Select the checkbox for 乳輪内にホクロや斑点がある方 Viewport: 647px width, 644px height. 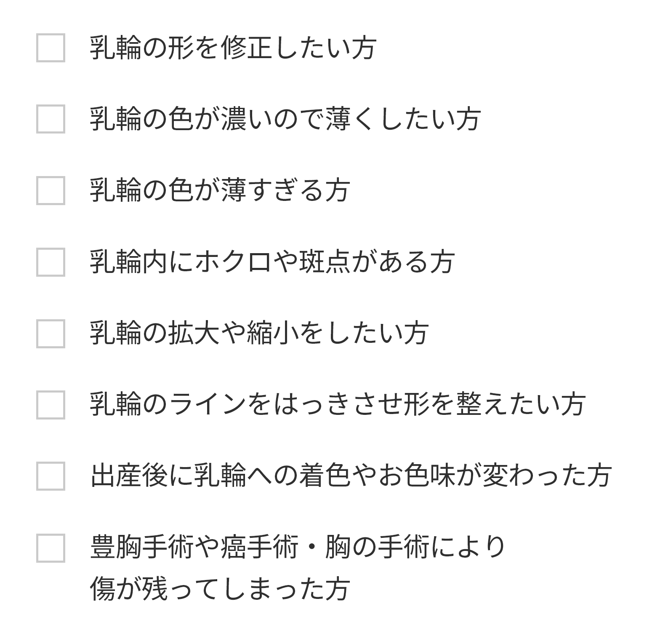[51, 262]
